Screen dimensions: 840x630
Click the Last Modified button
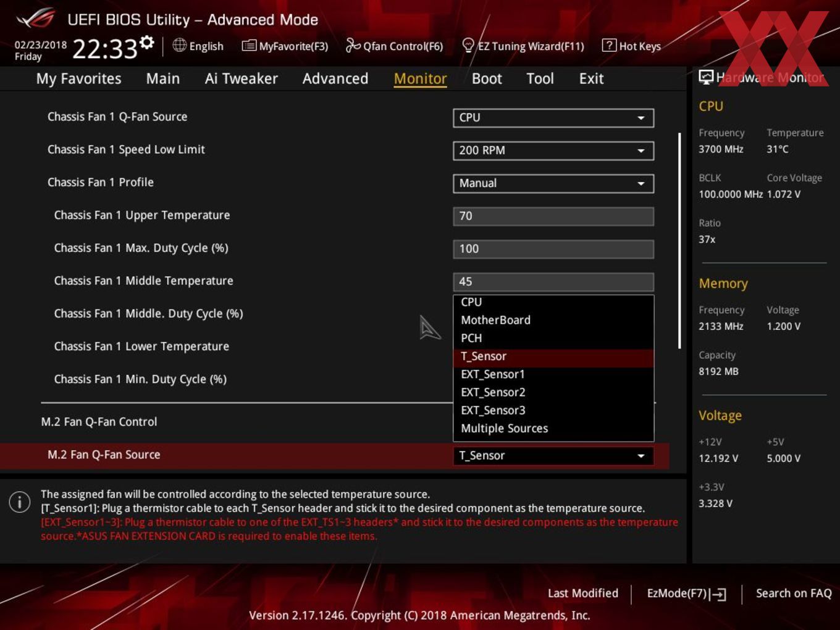583,593
